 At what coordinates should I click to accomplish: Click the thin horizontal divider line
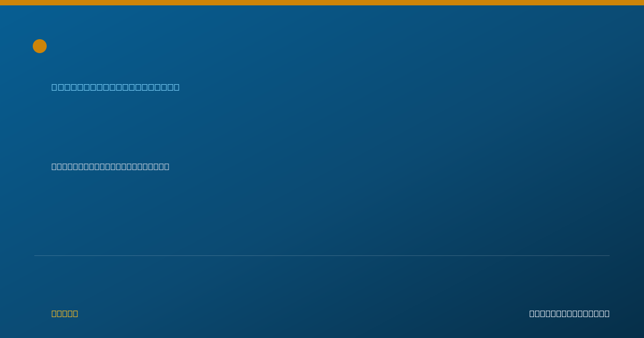(322, 255)
